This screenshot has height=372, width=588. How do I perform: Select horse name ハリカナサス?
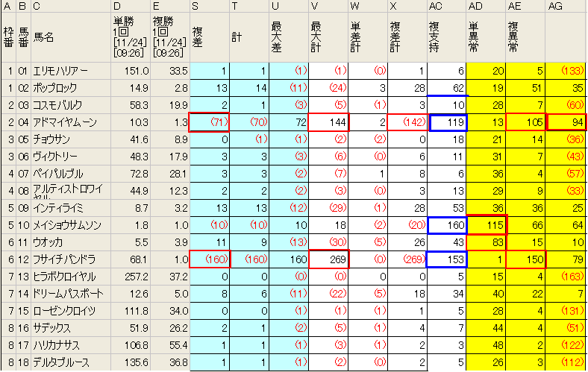click(x=56, y=345)
